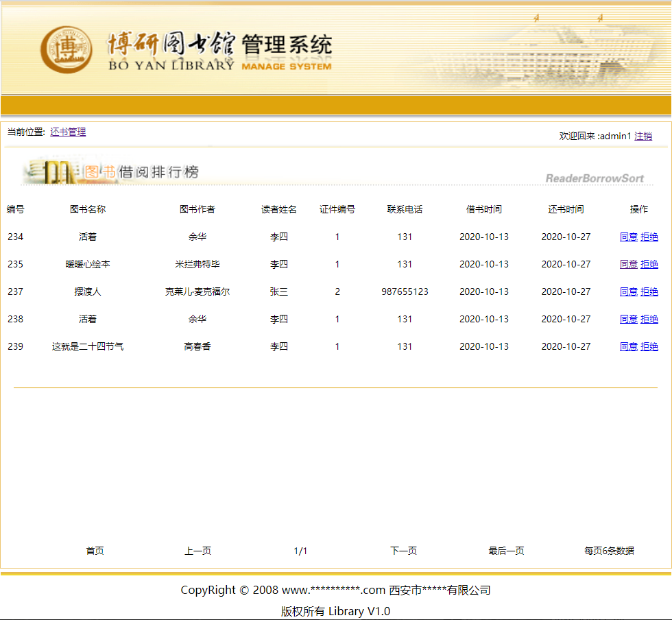Image resolution: width=672 pixels, height=620 pixels.
Task: Select author 米拦弗特毕
Action: point(197,264)
